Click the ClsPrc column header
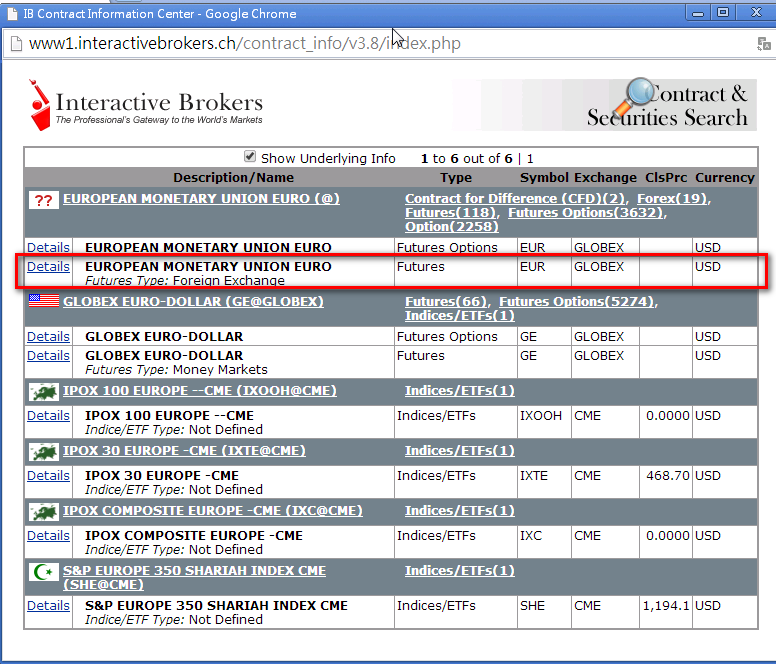The height and width of the screenshot is (664, 776). tap(666, 178)
